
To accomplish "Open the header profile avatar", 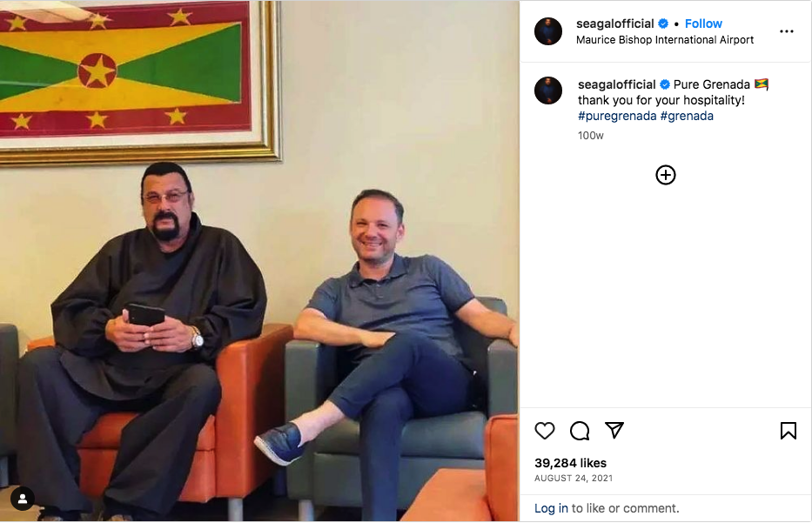I will (548, 31).
